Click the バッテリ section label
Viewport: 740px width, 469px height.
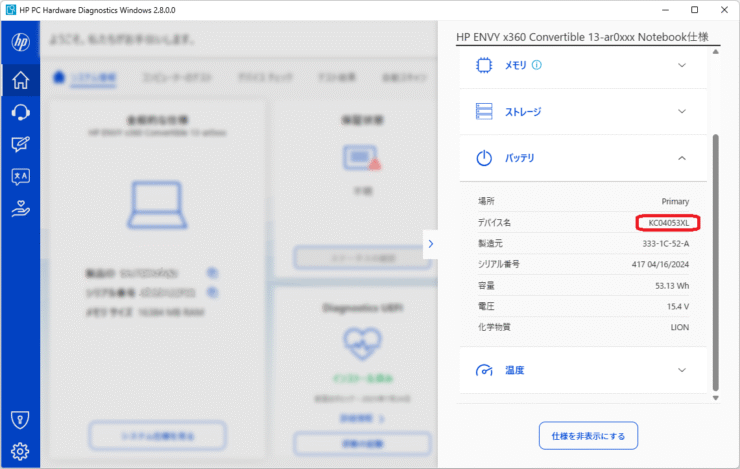tap(520, 158)
